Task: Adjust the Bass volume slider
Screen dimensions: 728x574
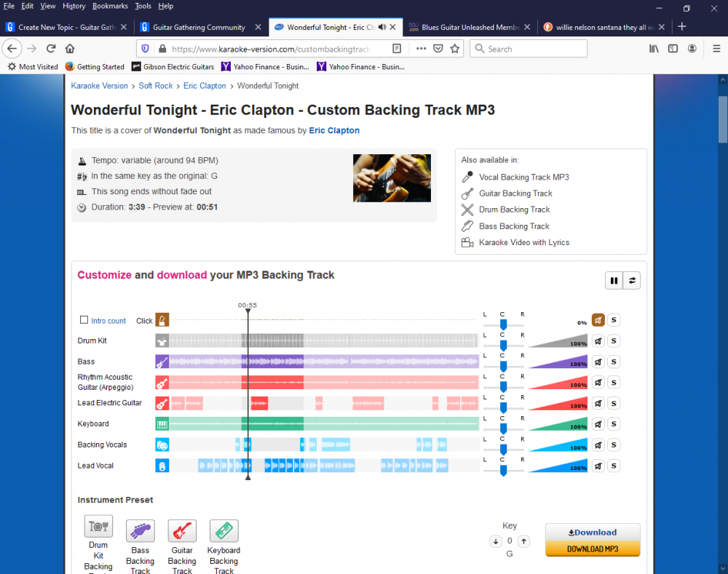Action: [558, 362]
